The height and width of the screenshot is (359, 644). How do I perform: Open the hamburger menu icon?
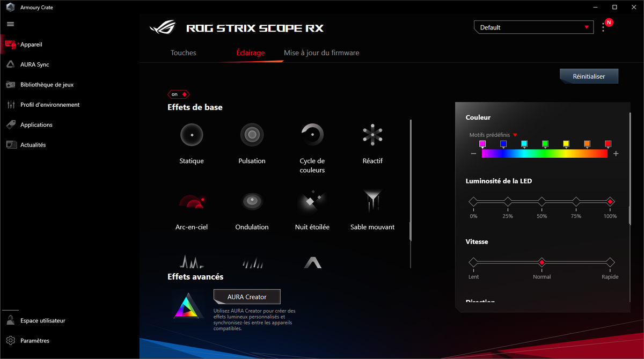point(10,24)
